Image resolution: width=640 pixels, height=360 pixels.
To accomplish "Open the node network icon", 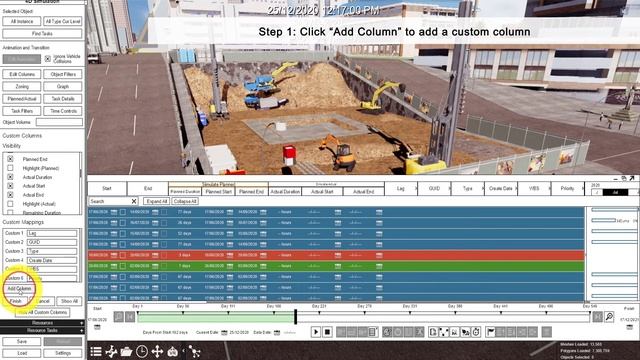I will (x=195, y=351).
